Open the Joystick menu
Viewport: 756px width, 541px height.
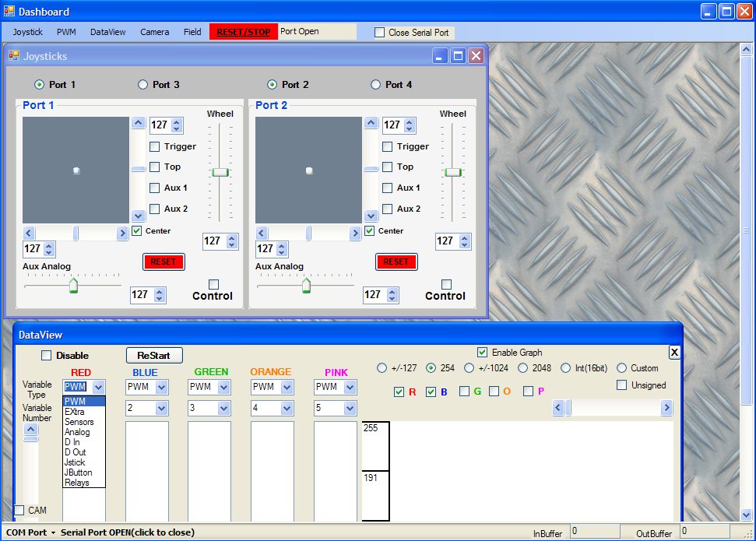point(26,32)
